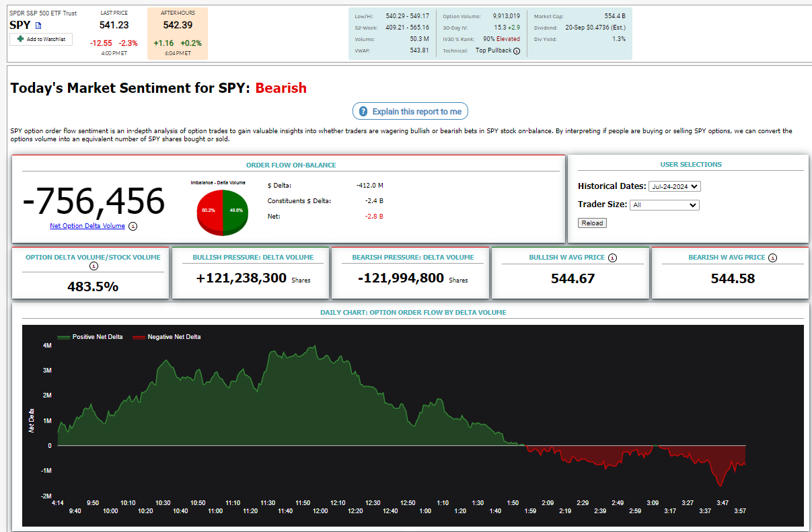
Task: Click the VWAP value 543.81
Action: [x=419, y=50]
